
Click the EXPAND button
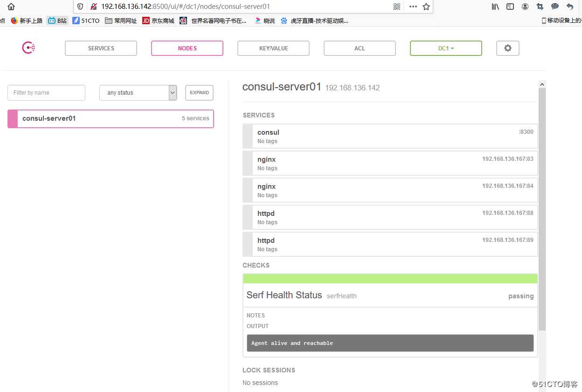pyautogui.click(x=199, y=93)
